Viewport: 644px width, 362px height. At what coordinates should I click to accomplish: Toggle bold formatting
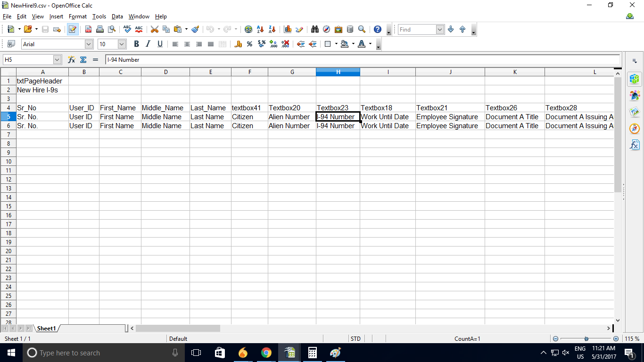point(136,44)
